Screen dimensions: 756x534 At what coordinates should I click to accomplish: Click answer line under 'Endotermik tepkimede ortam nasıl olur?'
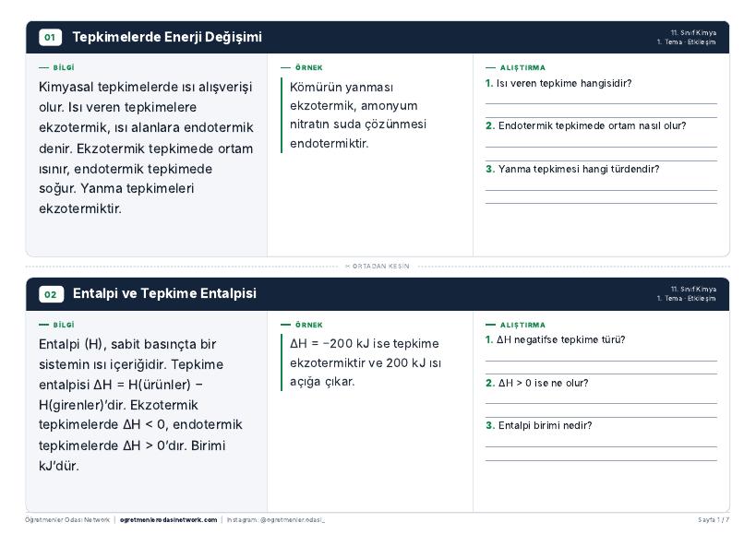point(601,147)
